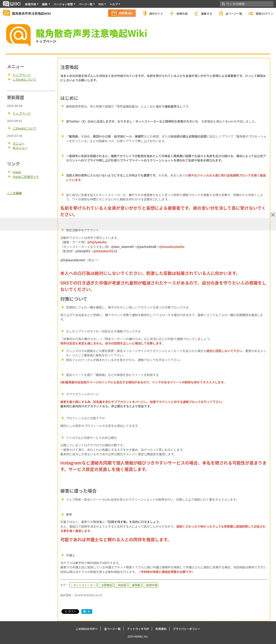Click the Hatena B! bookmark button
The height and width of the screenshot is (644, 276).
tap(86, 611)
